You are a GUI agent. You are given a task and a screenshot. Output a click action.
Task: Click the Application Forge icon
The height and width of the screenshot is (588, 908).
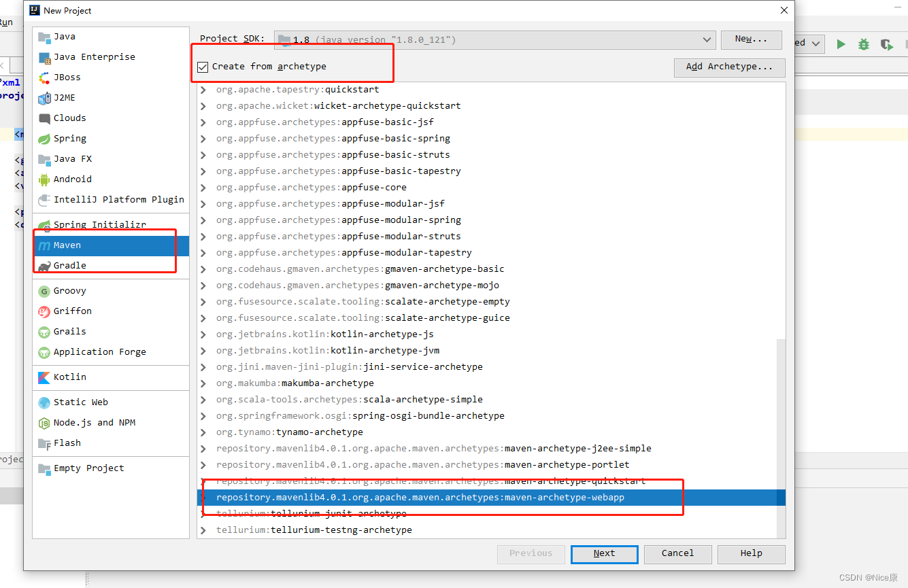point(44,352)
